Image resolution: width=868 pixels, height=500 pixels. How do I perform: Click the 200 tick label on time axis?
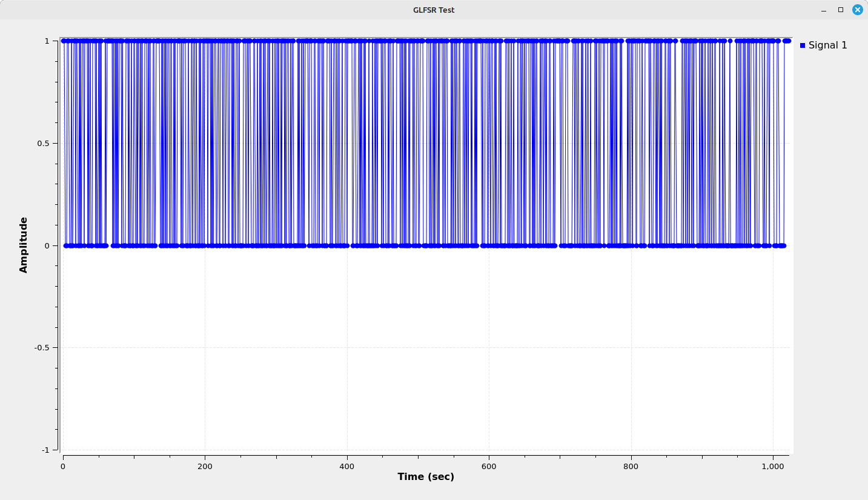205,466
